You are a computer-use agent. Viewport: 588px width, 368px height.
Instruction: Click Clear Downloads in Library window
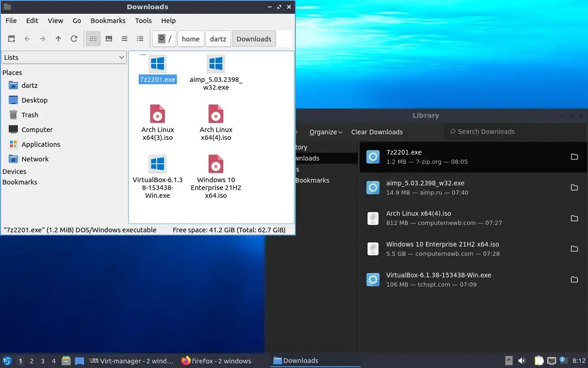377,132
